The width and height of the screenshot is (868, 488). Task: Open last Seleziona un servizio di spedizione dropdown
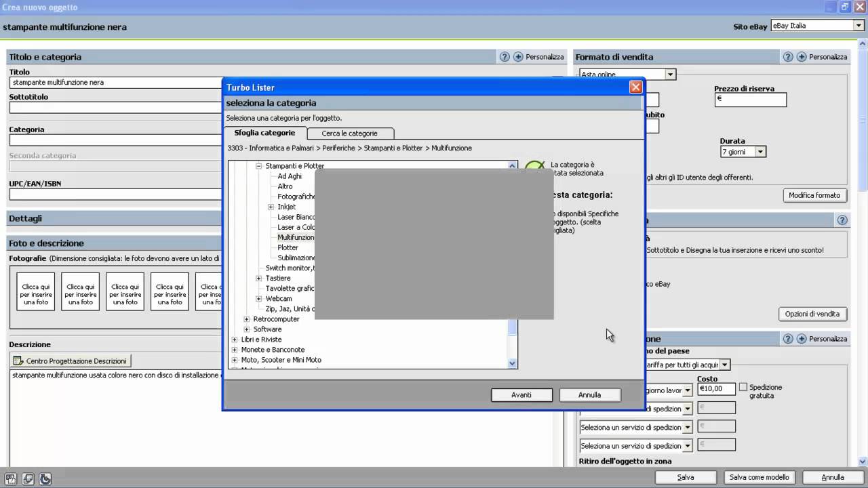tap(688, 446)
